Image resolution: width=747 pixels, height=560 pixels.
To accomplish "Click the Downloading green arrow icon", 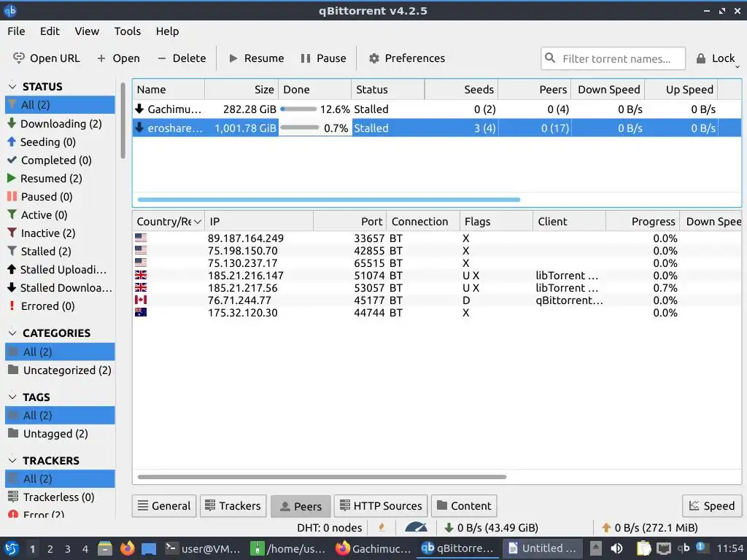I will [12, 123].
